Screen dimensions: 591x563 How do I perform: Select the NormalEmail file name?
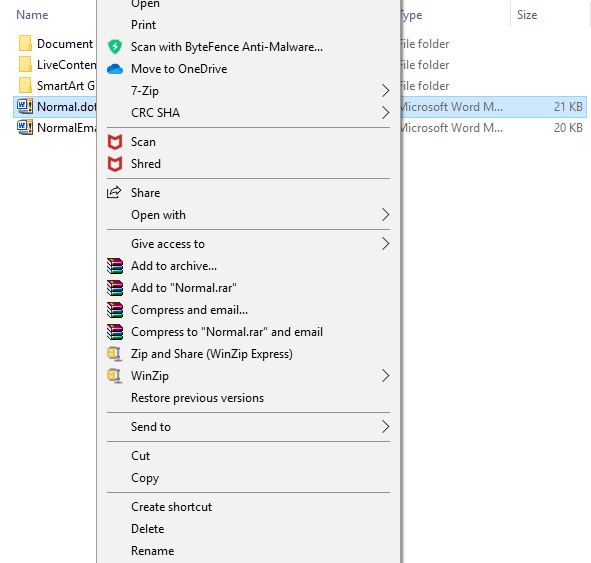(67, 128)
